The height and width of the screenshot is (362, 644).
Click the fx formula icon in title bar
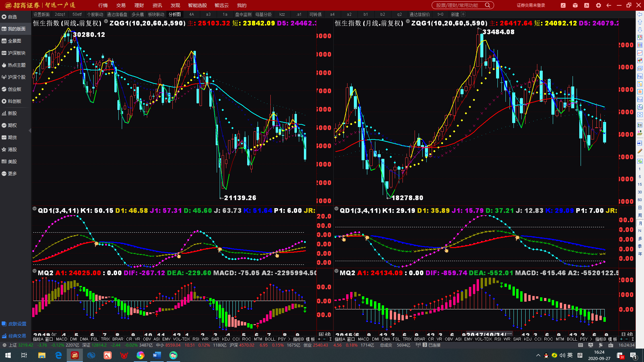point(587,5)
